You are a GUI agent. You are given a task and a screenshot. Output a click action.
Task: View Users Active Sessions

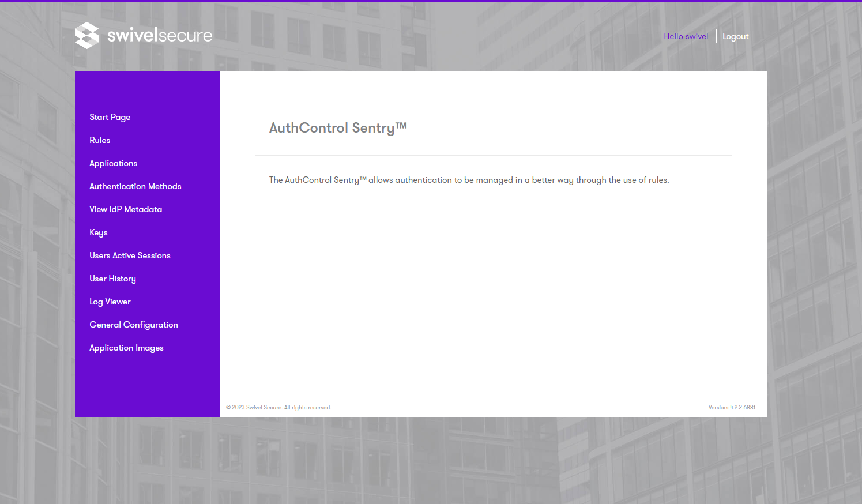(x=130, y=255)
